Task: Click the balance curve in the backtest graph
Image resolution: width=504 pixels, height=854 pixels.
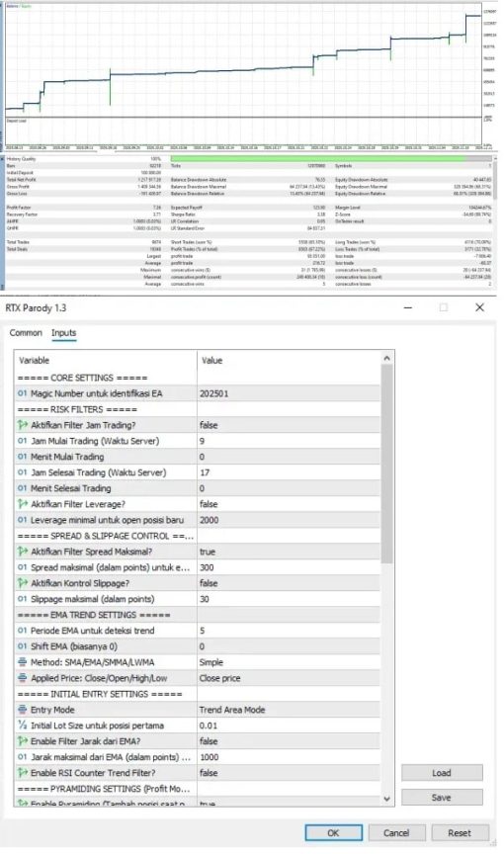Action: click(x=244, y=70)
